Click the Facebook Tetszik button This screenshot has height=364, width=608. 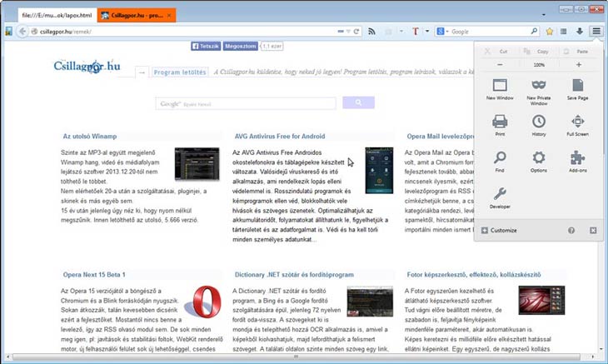pyautogui.click(x=206, y=46)
